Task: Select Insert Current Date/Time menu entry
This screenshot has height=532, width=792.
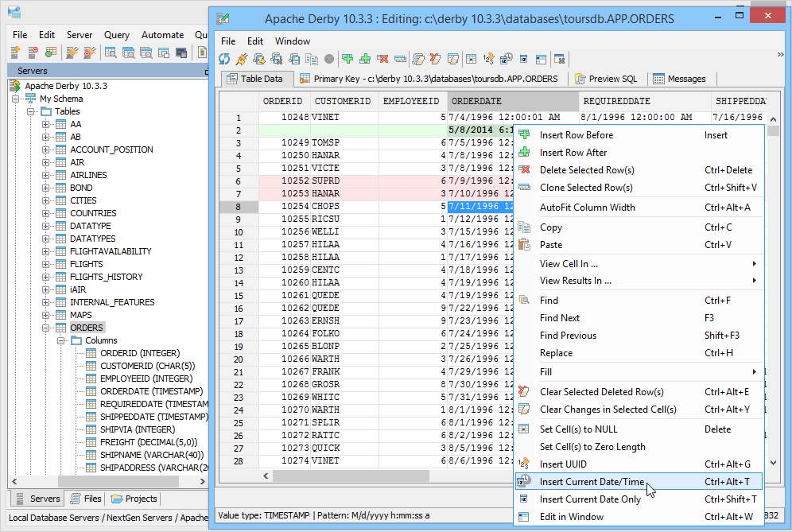Action: [639, 481]
